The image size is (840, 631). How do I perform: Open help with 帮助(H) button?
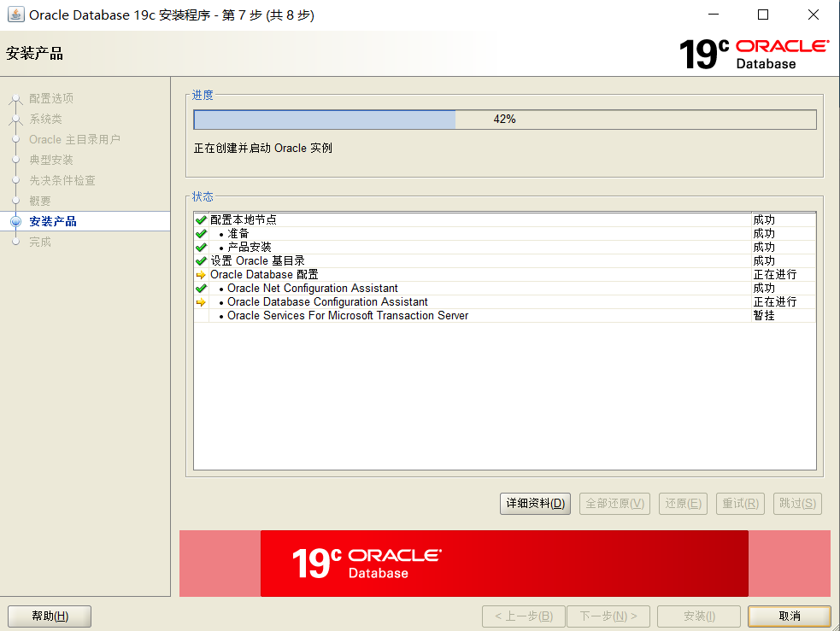(x=50, y=616)
